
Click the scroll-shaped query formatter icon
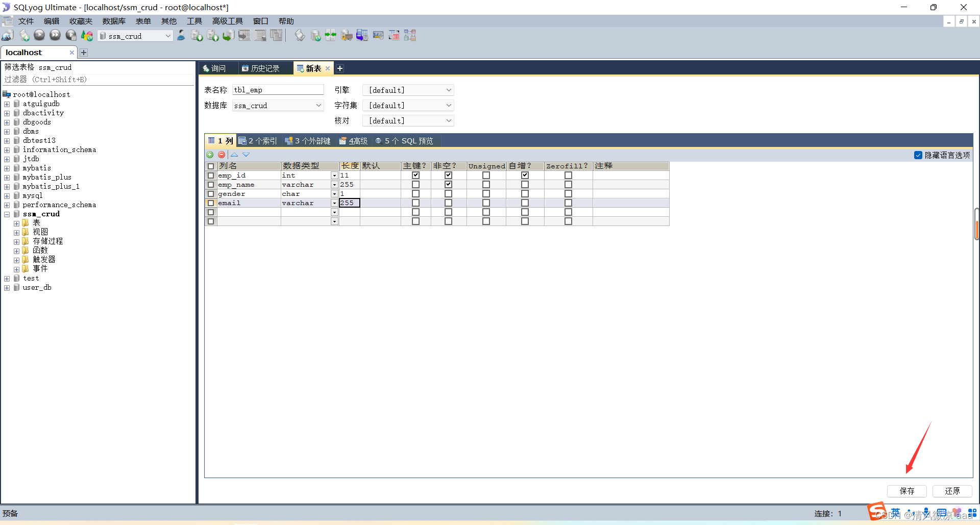click(x=300, y=35)
